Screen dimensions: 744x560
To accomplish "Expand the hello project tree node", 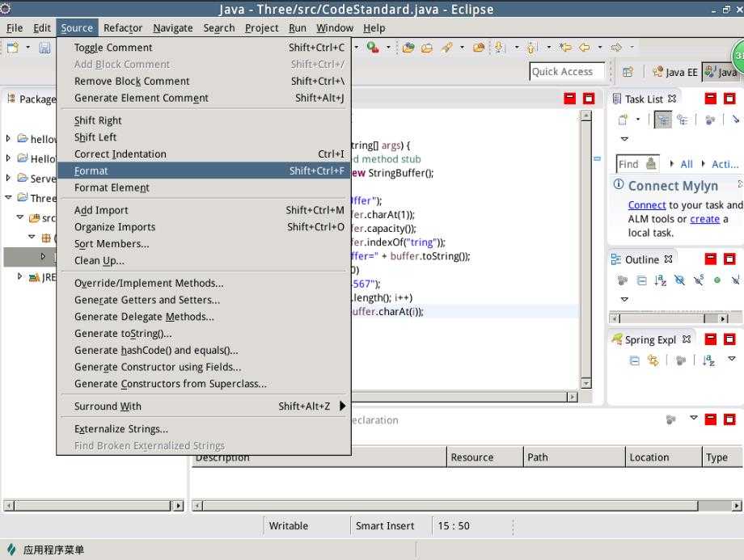I will pos(8,138).
